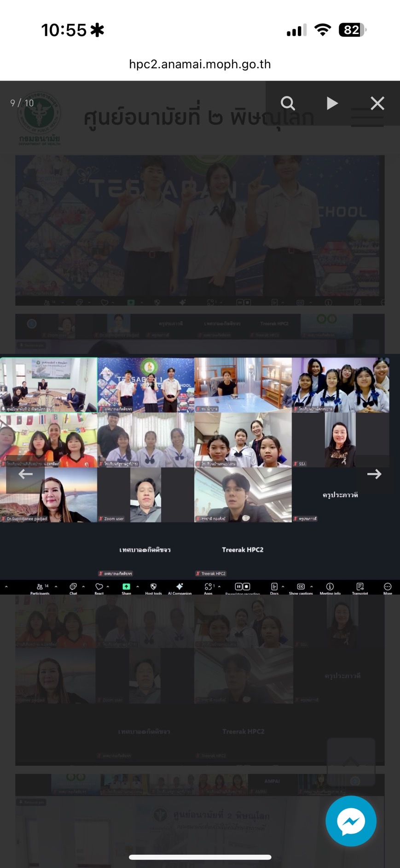
Task: Expand the caret next to React
Action: coord(108,586)
